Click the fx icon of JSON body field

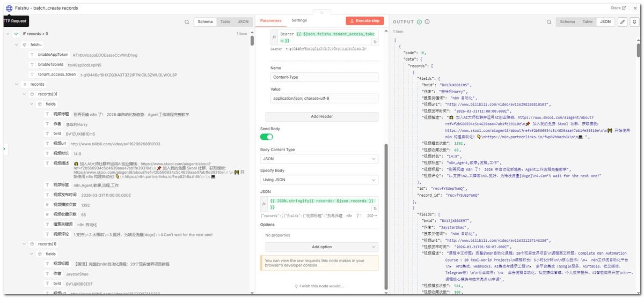(x=264, y=204)
